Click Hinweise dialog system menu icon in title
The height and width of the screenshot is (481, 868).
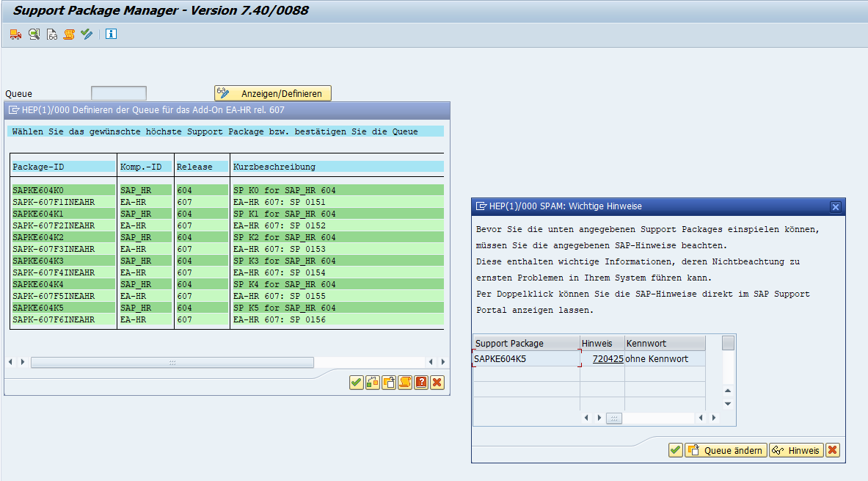point(481,206)
